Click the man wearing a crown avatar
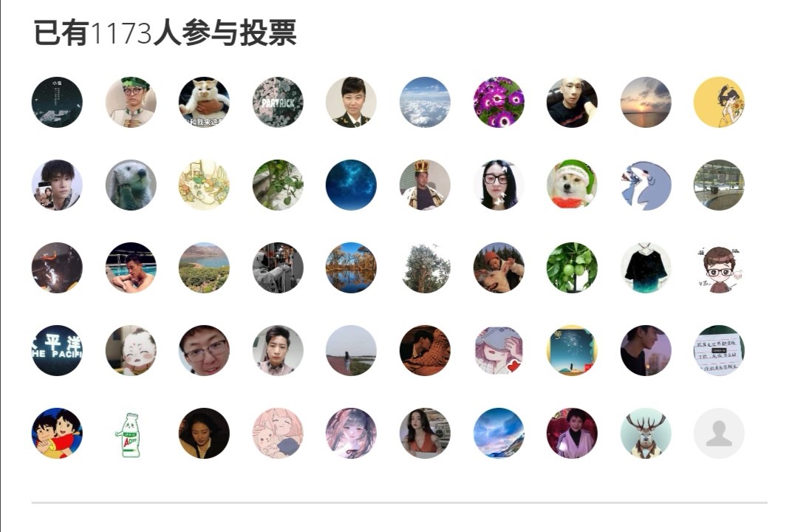 pyautogui.click(x=425, y=185)
